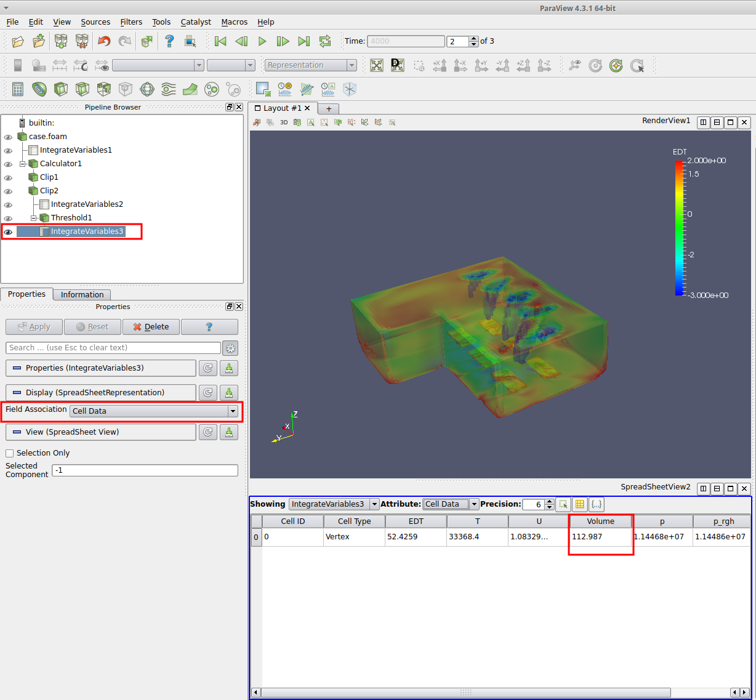Collapse the Threshold1 tree node

[x=34, y=218]
